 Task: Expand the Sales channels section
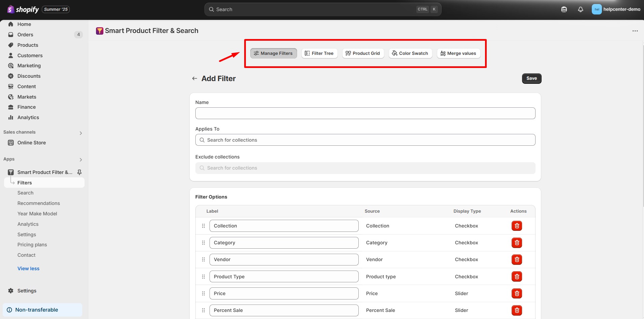pyautogui.click(x=80, y=133)
